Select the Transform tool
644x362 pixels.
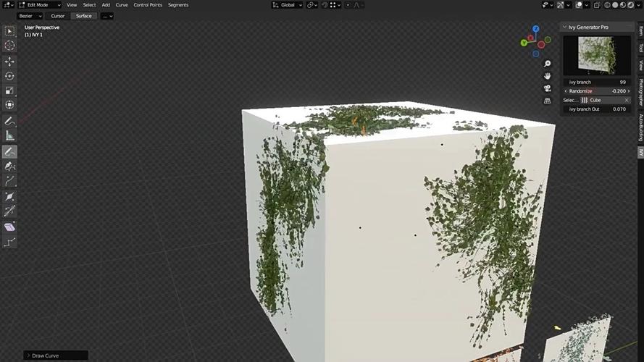(x=9, y=105)
